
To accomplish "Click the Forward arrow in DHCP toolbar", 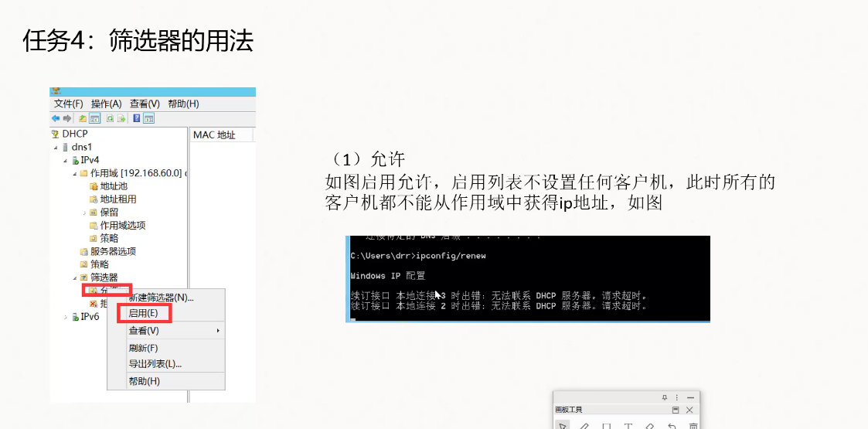I will tap(66, 118).
